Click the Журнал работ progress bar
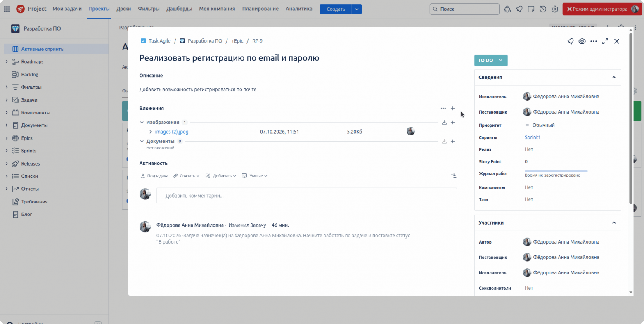 pyautogui.click(x=556, y=171)
